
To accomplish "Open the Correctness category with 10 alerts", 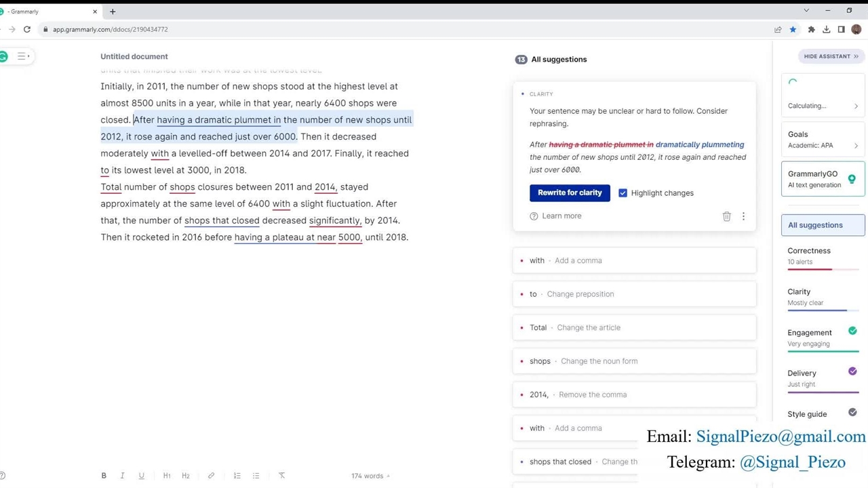I will [823, 256].
